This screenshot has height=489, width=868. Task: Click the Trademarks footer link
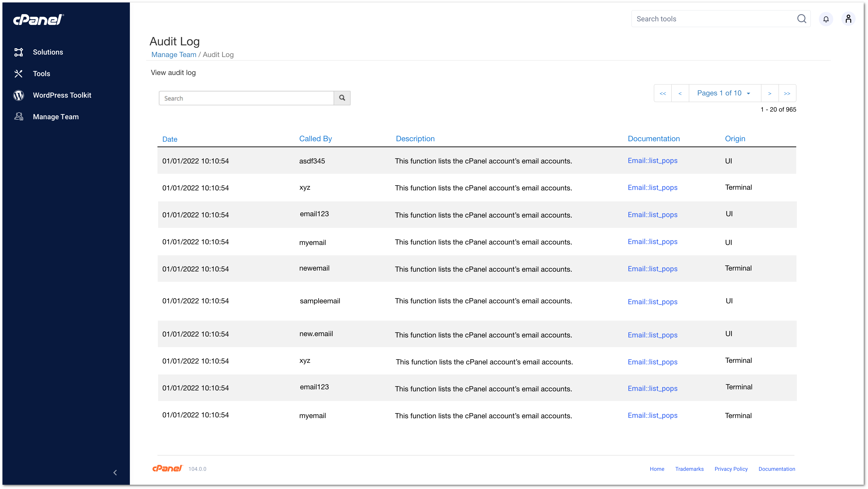pos(689,469)
